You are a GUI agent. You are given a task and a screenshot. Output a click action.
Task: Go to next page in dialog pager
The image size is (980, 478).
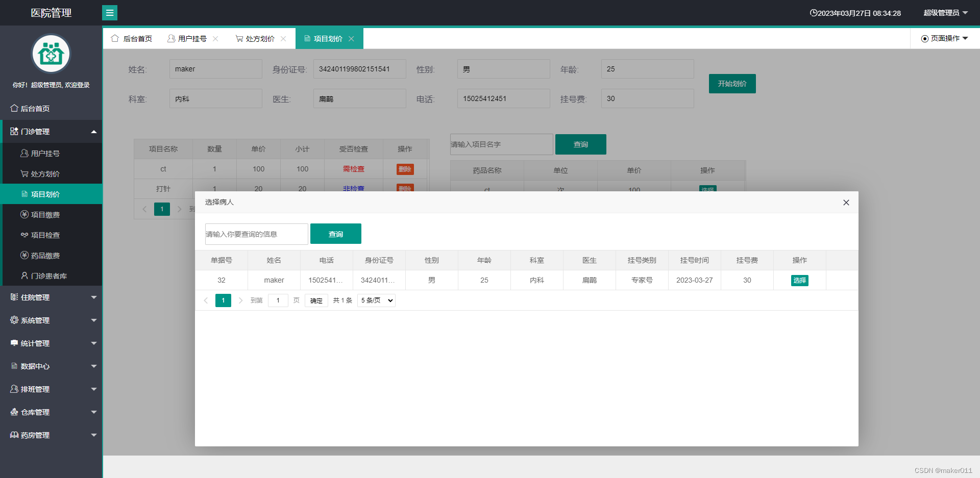pos(240,300)
